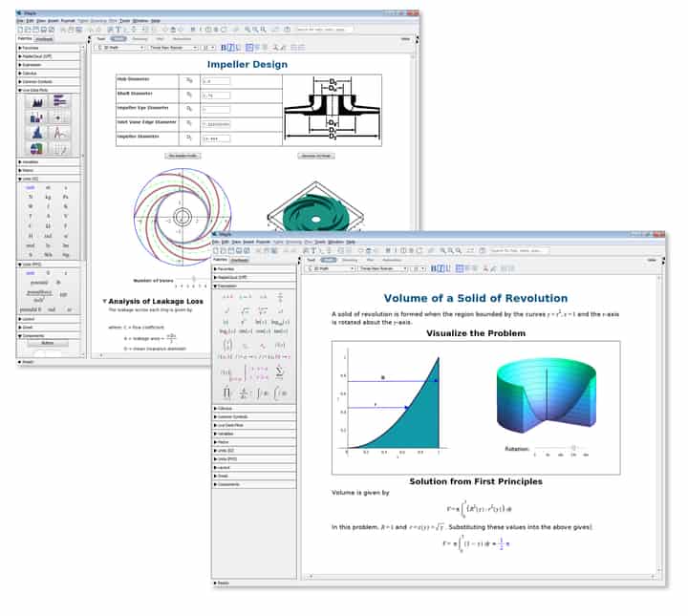Click the Shaft Diameter input field

coord(216,96)
